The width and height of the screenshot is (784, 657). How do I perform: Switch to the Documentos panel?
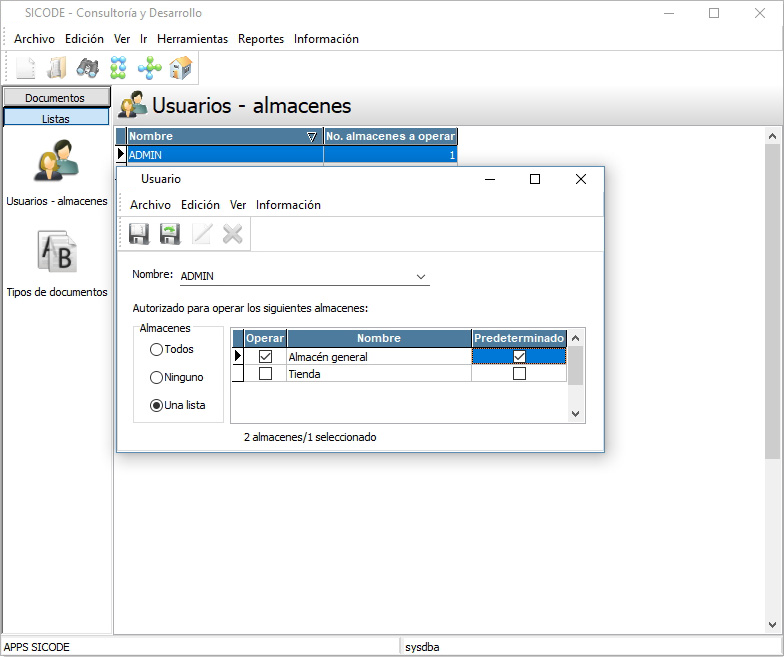(56, 98)
